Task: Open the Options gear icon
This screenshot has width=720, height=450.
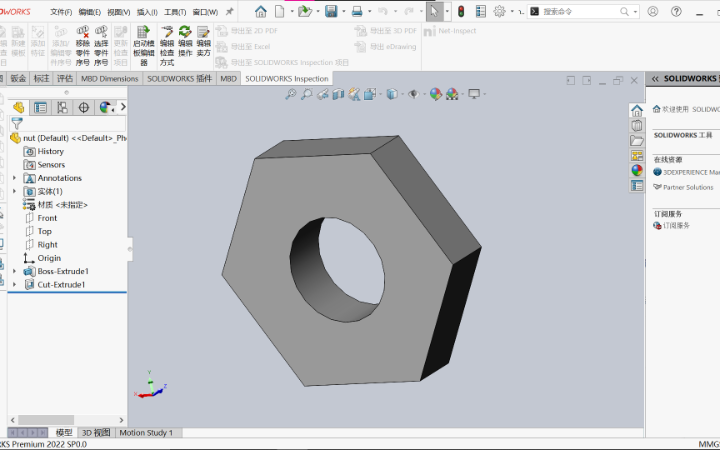Action: [500, 11]
